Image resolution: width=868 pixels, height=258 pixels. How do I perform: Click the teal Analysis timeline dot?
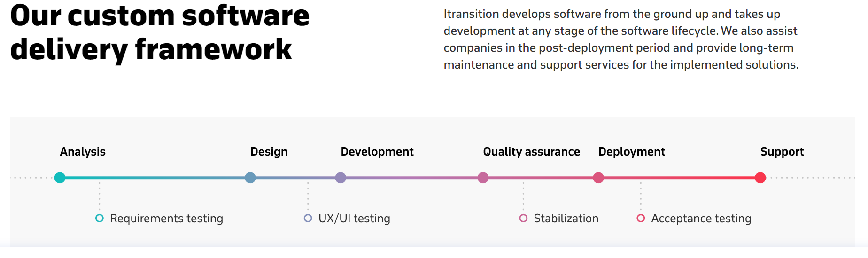click(60, 178)
